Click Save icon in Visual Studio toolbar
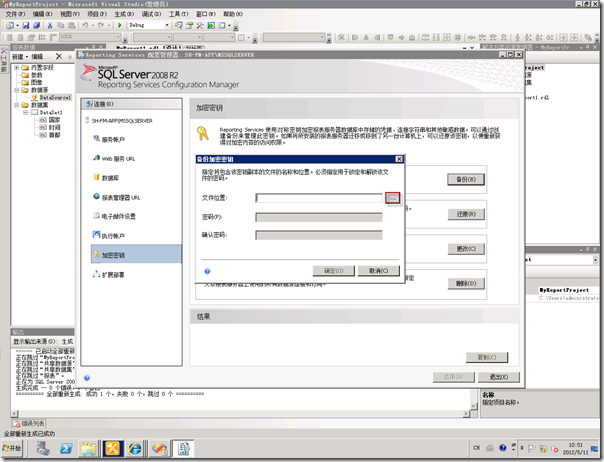Viewport: 604px width, 462px height. (x=26, y=25)
